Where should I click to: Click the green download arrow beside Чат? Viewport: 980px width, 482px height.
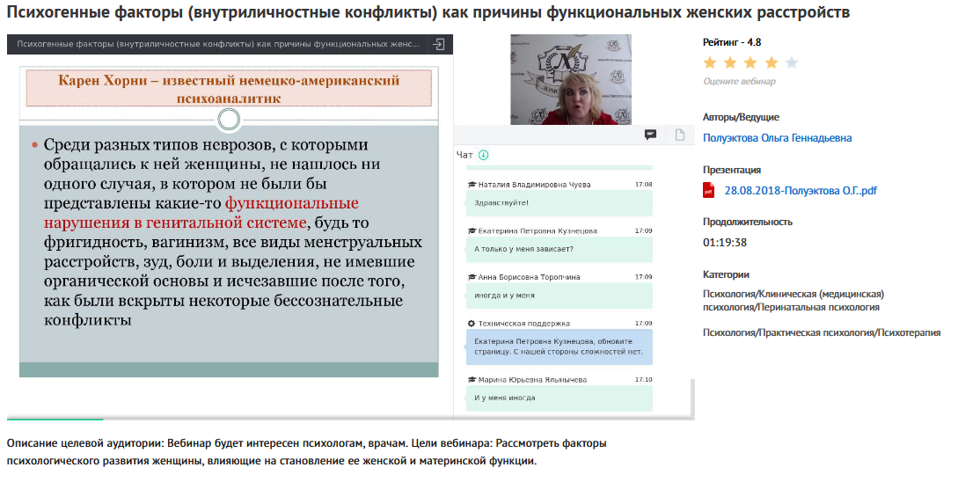coord(483,155)
